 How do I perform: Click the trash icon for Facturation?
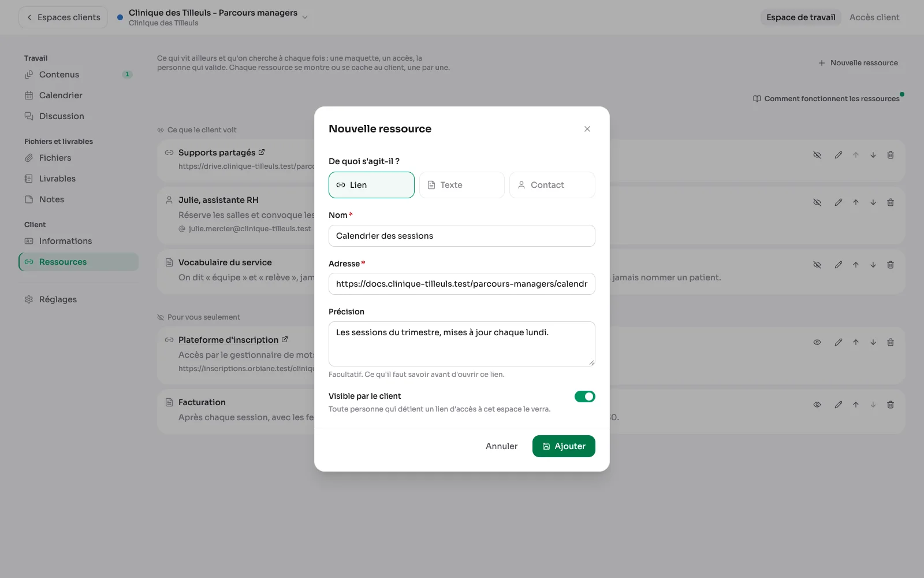[891, 405]
